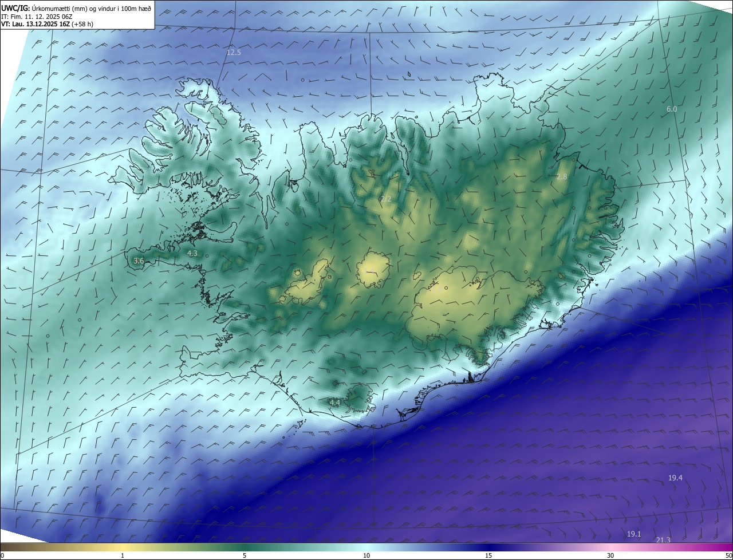Viewport: 733px width, 560px height.
Task: Select the 19.4 value label in the southeast ocean
Action: (x=675, y=478)
